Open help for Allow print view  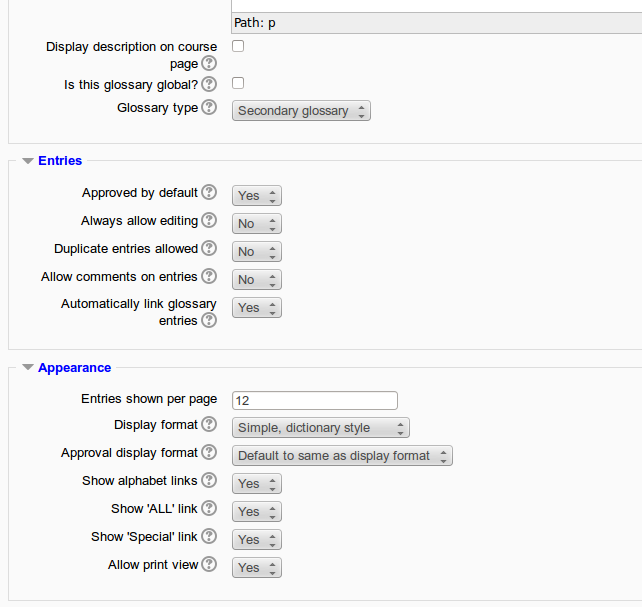pyautogui.click(x=209, y=564)
